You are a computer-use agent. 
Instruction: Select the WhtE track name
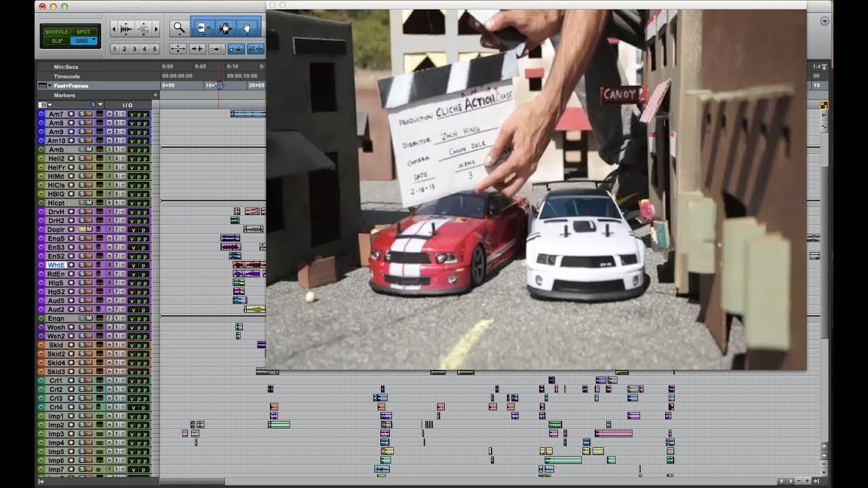pos(56,265)
